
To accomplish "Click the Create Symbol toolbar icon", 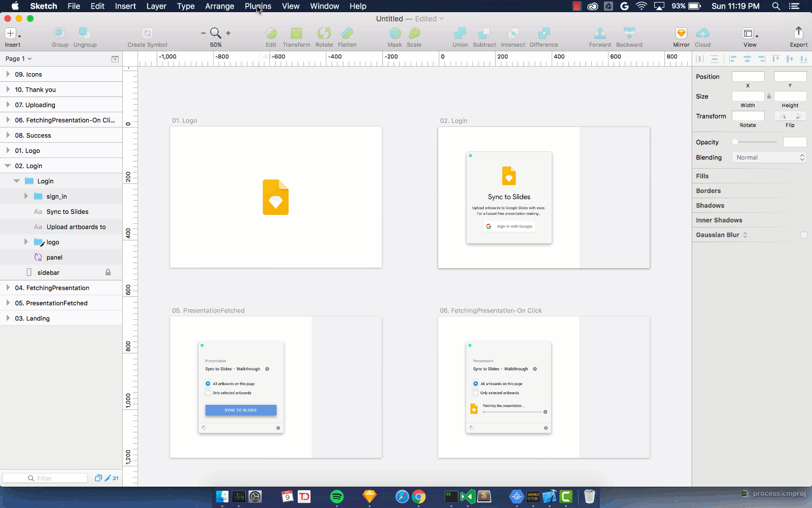I will [147, 34].
